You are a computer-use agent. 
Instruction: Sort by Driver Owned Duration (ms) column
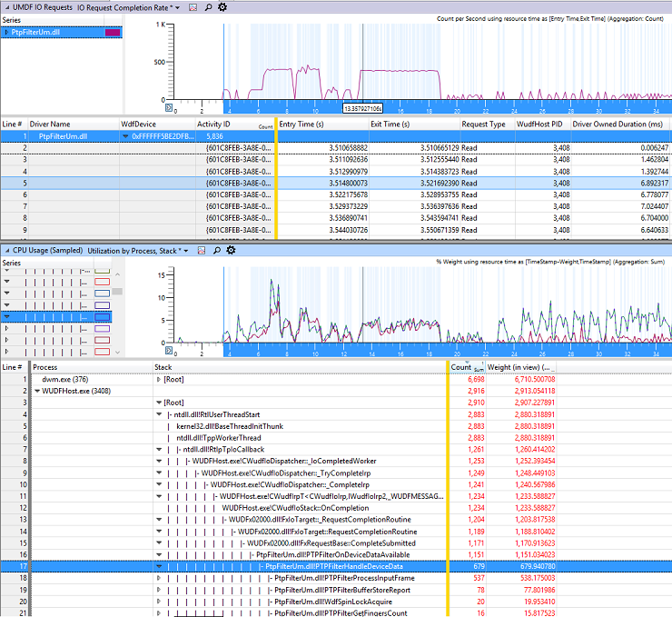coord(618,124)
